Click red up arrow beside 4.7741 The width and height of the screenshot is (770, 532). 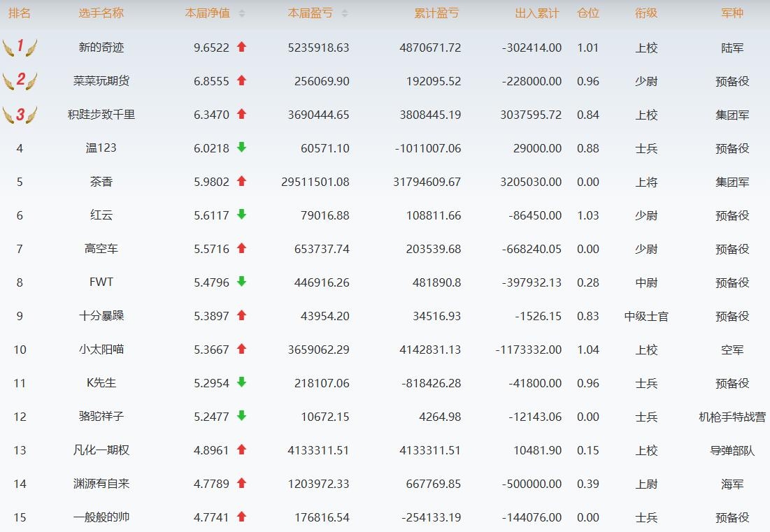click(x=241, y=517)
